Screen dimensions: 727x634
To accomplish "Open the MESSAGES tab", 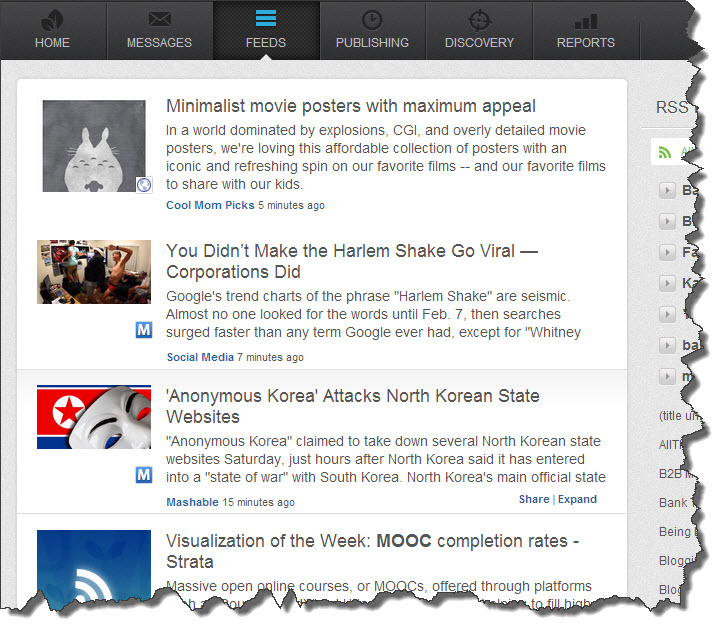I will point(159,30).
